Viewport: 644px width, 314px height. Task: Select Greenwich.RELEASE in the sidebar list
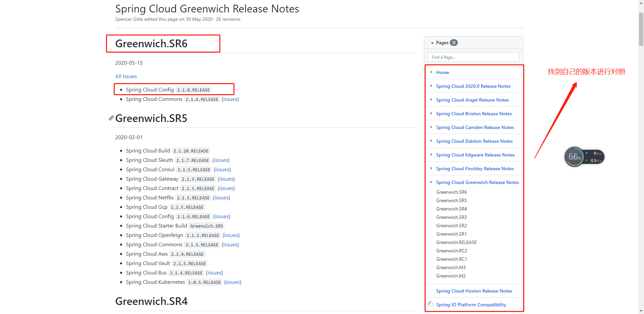[x=456, y=242]
